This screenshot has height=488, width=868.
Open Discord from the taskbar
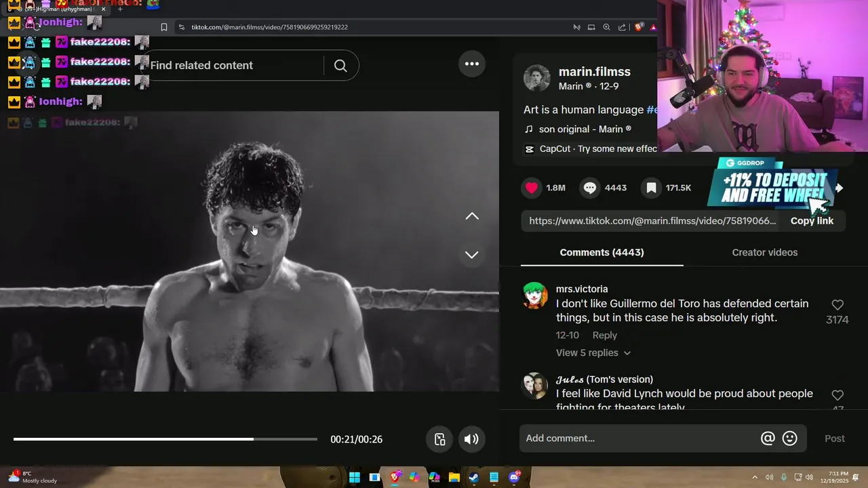(x=515, y=477)
